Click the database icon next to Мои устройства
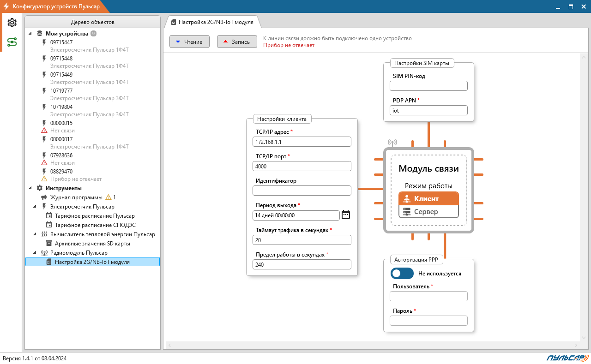Image resolution: width=591 pixels, height=364 pixels. (40, 33)
